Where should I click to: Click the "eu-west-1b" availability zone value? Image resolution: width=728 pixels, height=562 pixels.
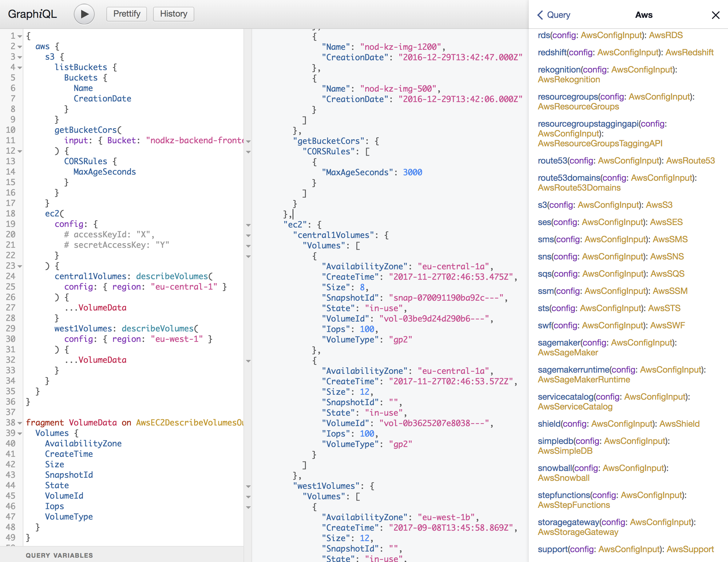click(446, 517)
